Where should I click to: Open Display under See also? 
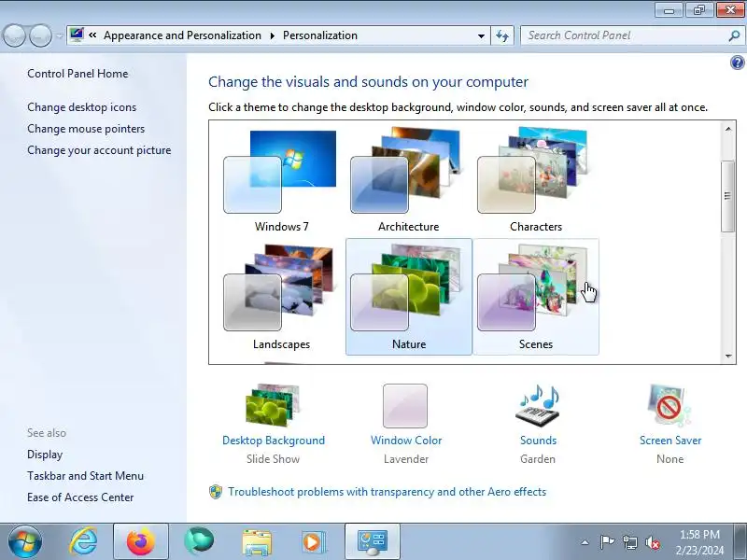pos(45,455)
